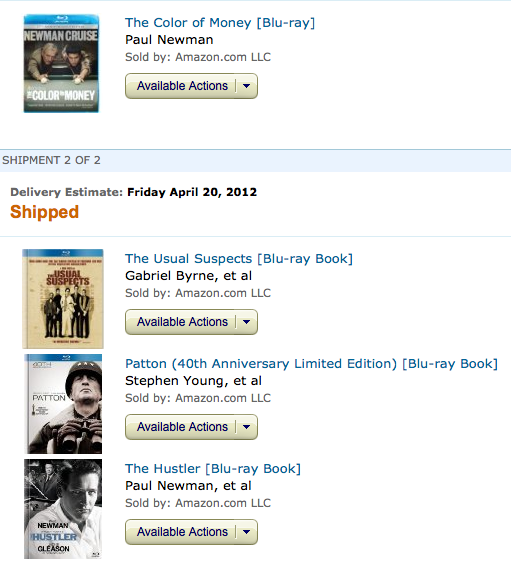Click the Friday April 20, 2012 delivery date
This screenshot has height=571, width=511.
(x=192, y=192)
